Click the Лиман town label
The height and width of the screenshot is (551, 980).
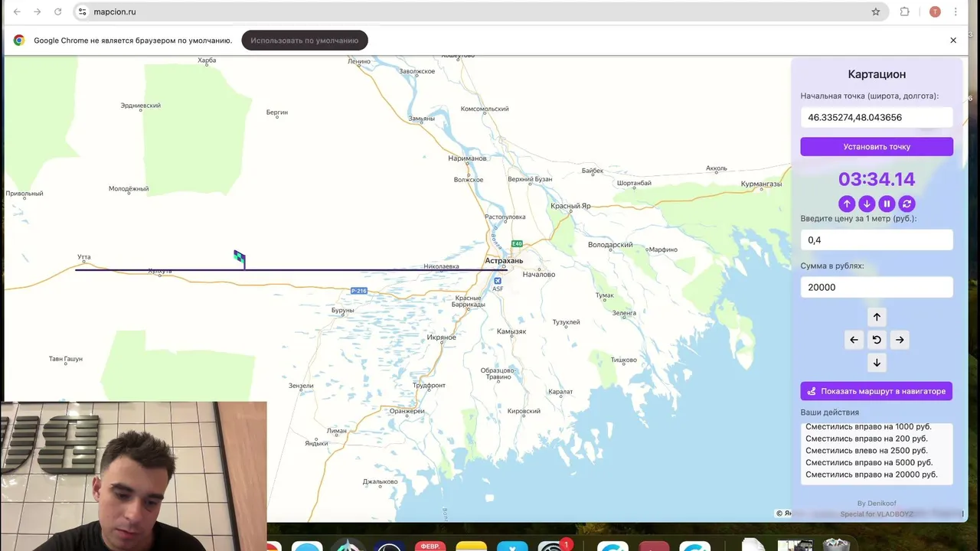point(337,431)
